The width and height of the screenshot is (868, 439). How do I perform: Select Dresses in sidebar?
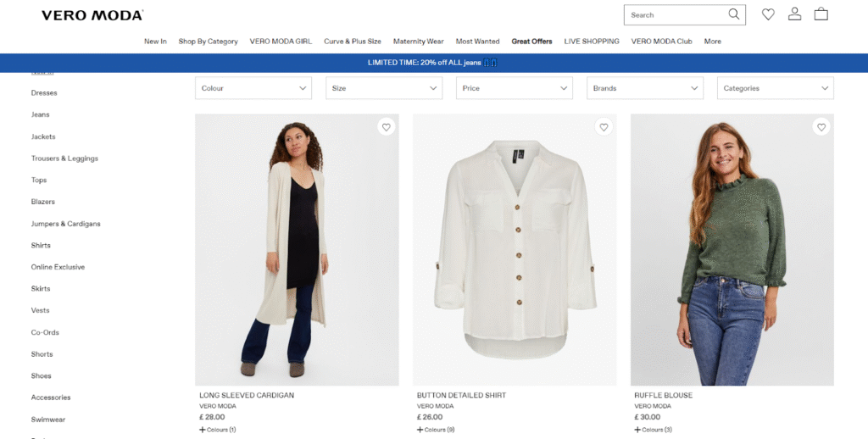click(x=44, y=93)
